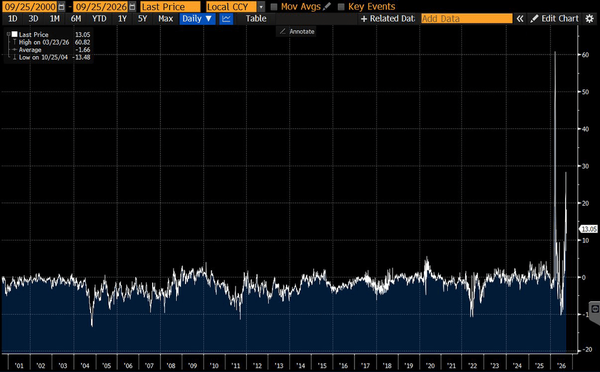Select the 1M time range
600x372 pixels.
point(55,19)
